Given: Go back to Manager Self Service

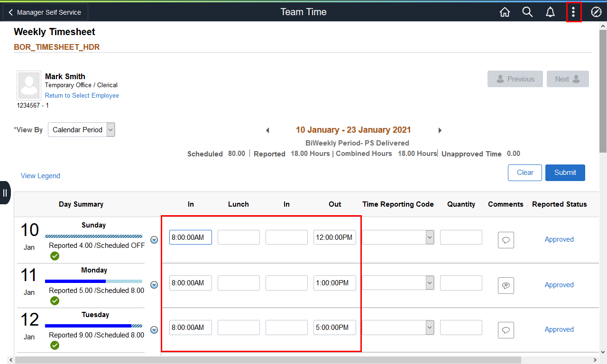Looking at the screenshot, I should coord(46,12).
